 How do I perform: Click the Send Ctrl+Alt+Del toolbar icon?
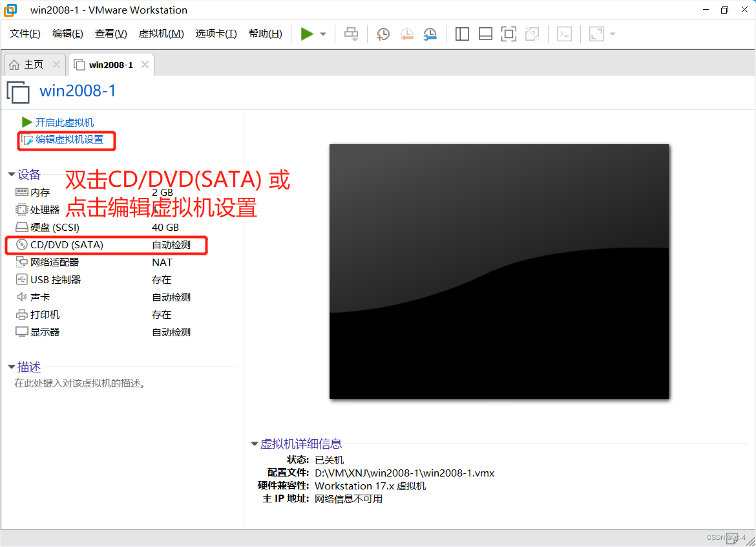click(x=351, y=34)
